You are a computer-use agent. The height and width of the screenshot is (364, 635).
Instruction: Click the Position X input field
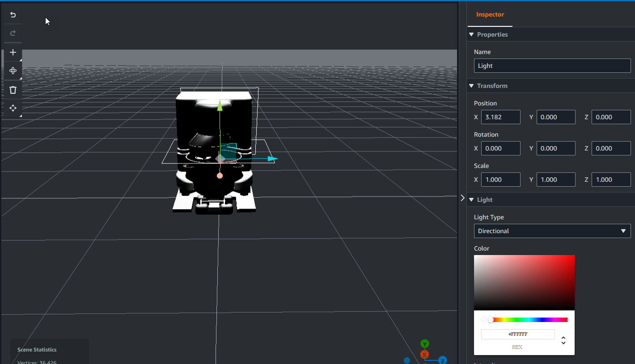coord(500,117)
